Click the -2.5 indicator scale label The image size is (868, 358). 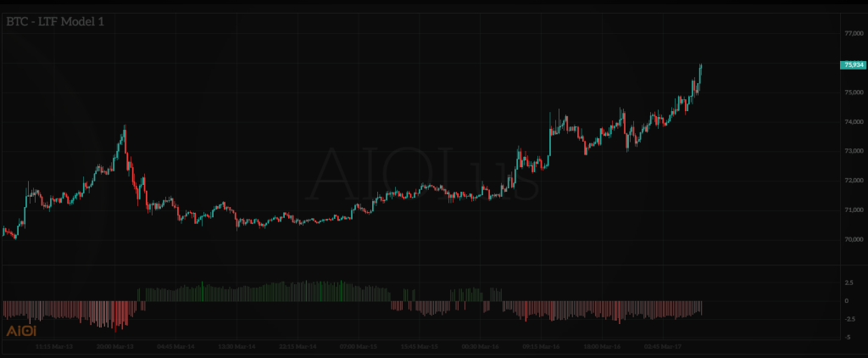[848, 319]
